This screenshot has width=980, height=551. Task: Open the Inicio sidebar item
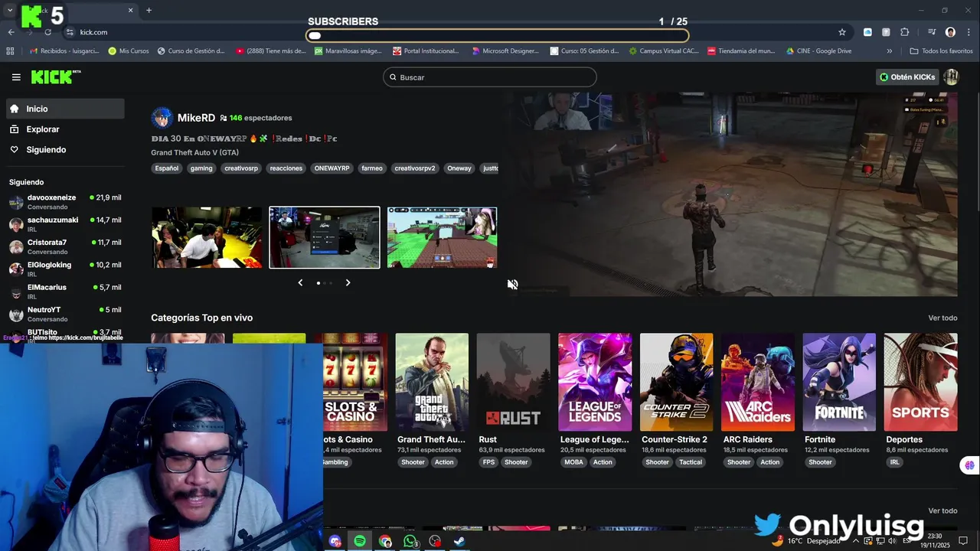click(65, 109)
